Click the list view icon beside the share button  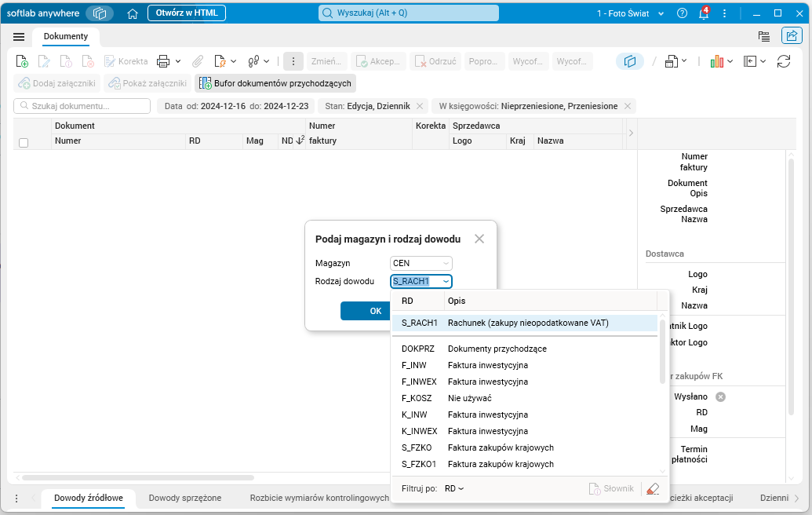coord(763,36)
